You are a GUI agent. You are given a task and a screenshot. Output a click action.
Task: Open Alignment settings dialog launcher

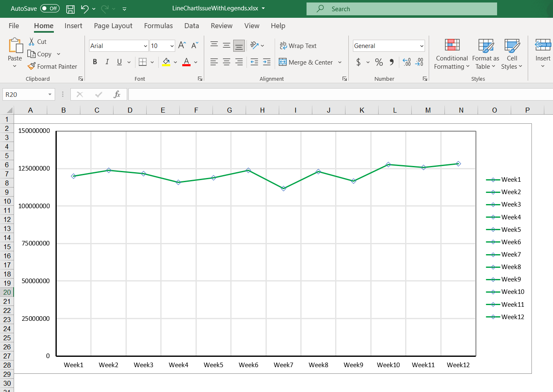pos(345,79)
